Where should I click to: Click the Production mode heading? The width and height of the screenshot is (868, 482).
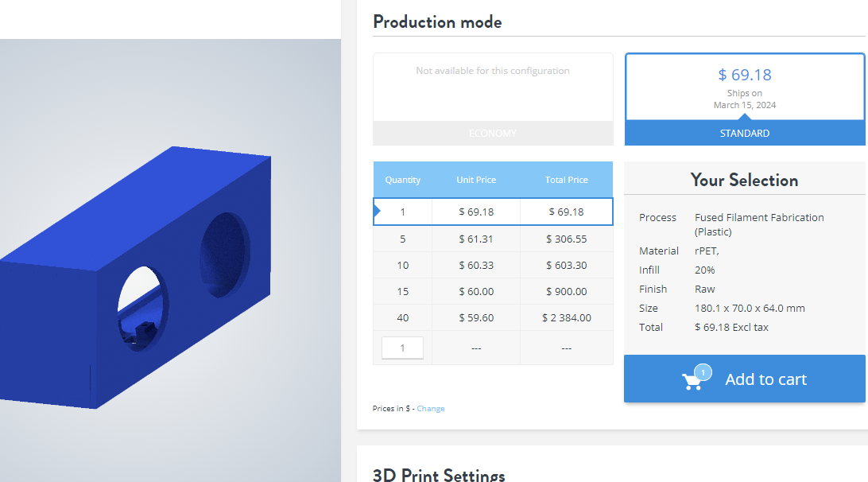click(437, 21)
